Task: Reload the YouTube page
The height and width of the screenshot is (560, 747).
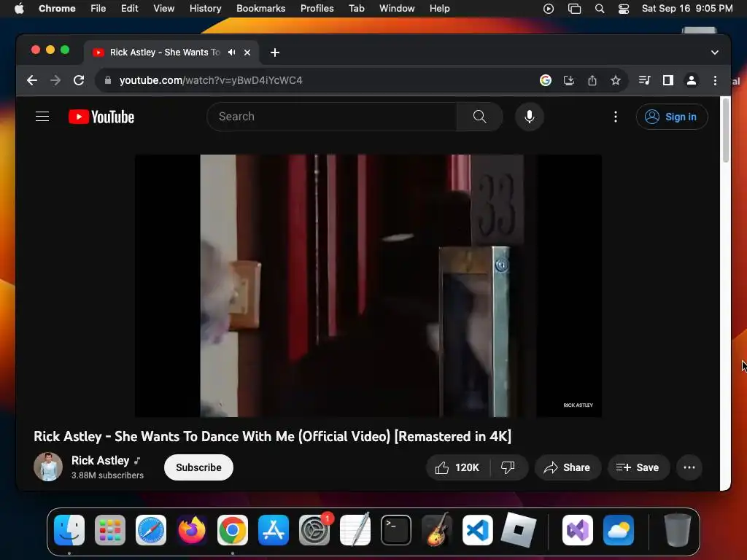Action: 79,80
